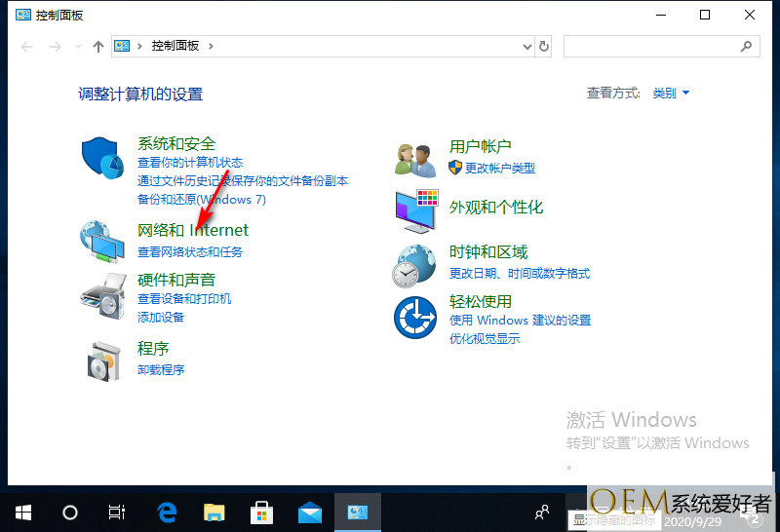Expand the 控制面板 breadcrumb chevron in address bar
Viewport: 780px width, 532px height.
[x=211, y=46]
